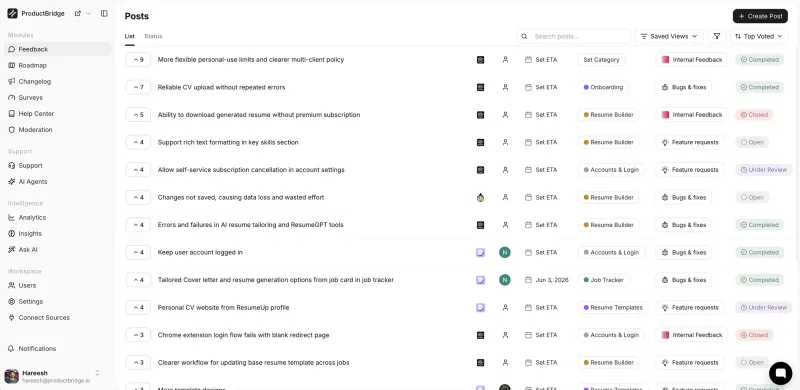Screen dimensions: 800x390
Task: Click the Insights icon in sidebar
Action: coord(12,234)
